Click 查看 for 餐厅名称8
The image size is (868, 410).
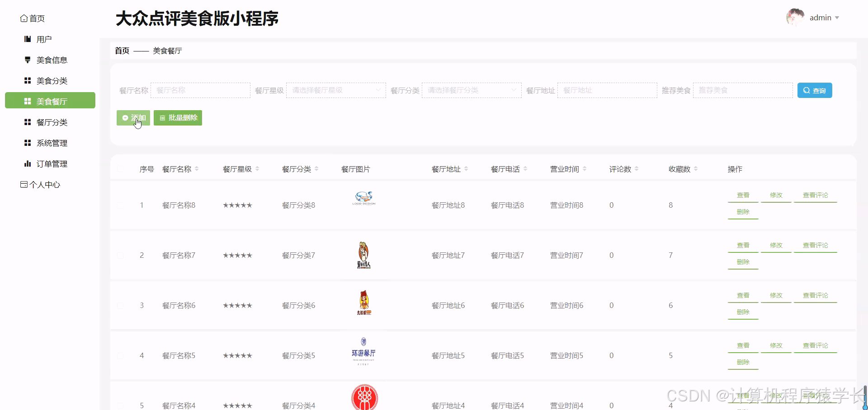point(743,195)
